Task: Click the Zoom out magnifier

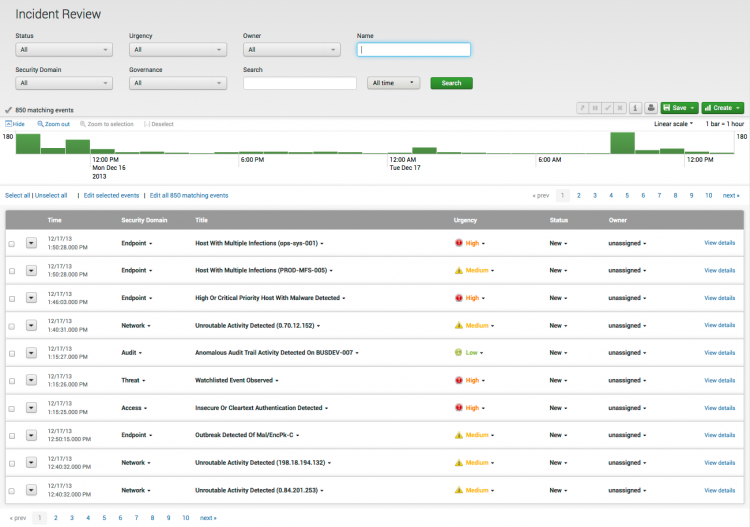Action: tap(54, 124)
